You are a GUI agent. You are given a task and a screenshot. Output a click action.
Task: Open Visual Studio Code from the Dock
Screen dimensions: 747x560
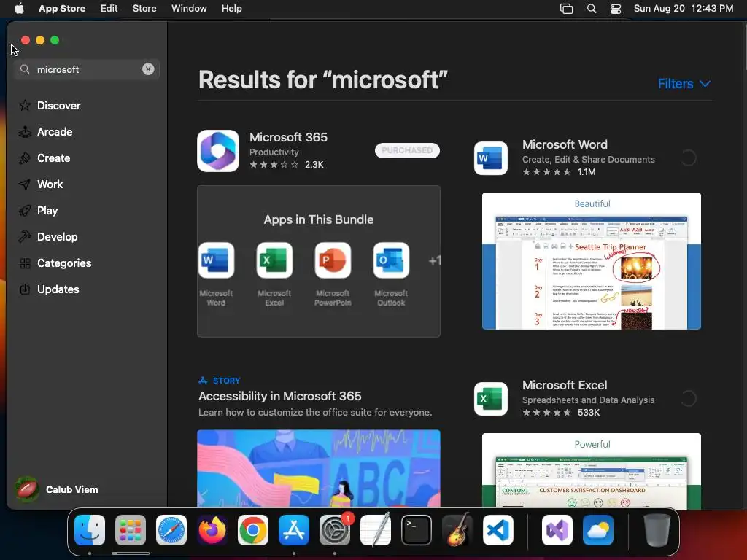(x=498, y=530)
